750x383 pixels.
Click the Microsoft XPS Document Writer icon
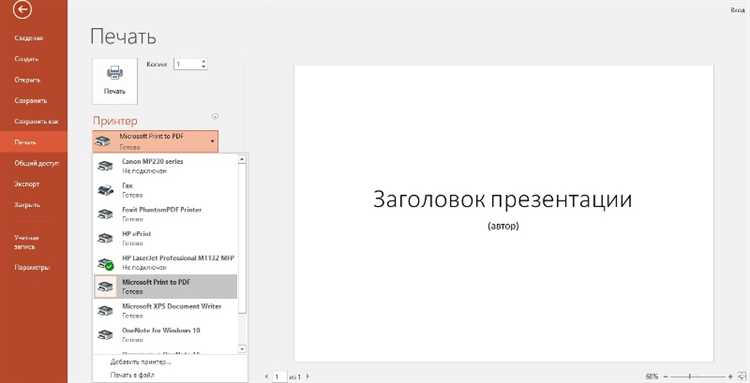tap(105, 311)
